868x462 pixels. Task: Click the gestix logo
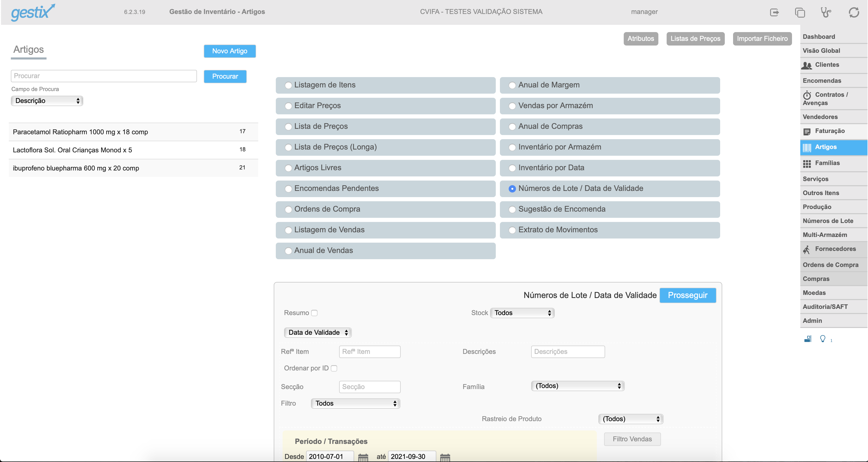[x=33, y=12]
